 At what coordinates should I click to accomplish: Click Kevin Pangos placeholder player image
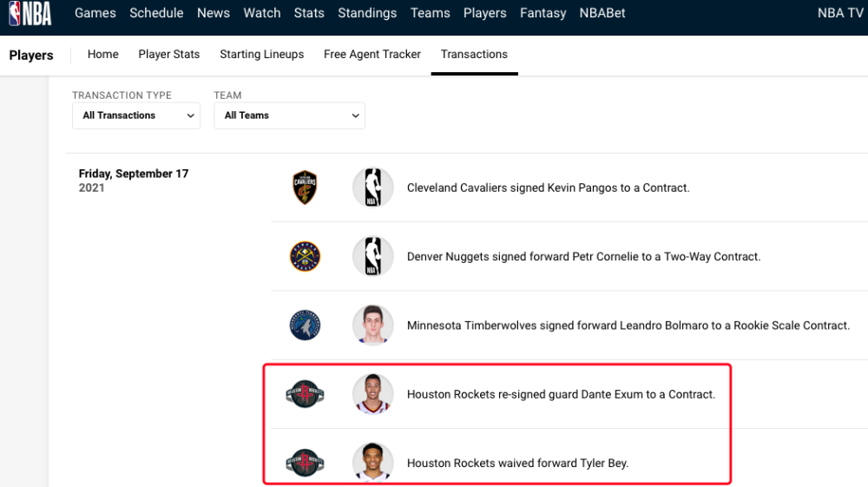[x=373, y=188]
